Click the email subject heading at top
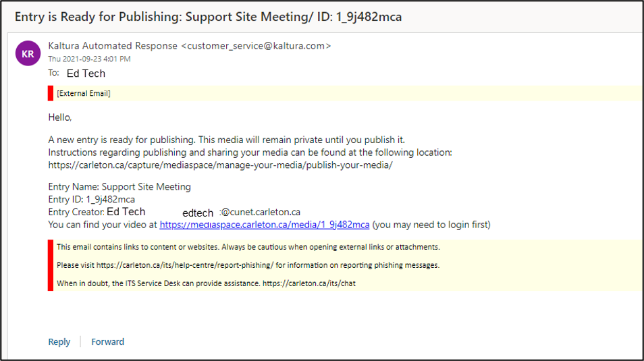The width and height of the screenshot is (644, 361). point(208,16)
